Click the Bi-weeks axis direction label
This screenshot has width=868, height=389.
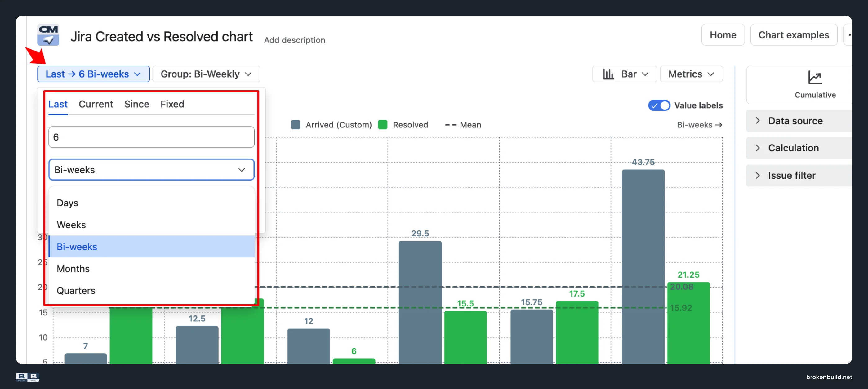pyautogui.click(x=700, y=125)
